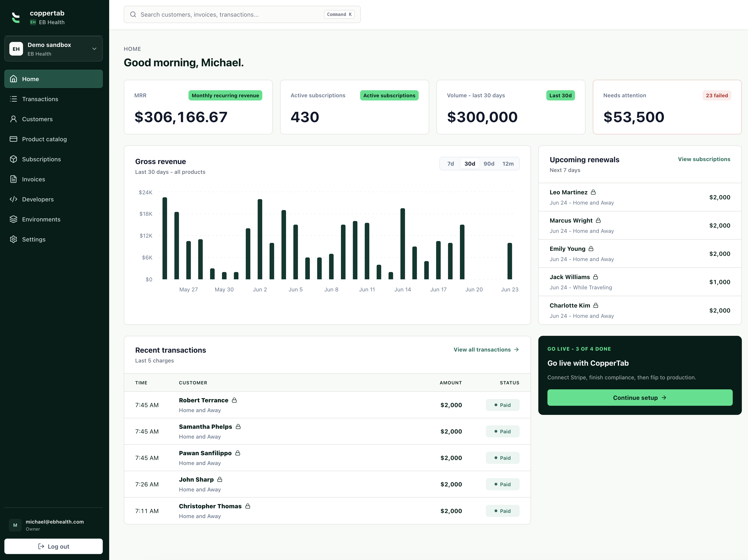
Task: Click the lock icon beside Christopher Thomas
Action: click(x=248, y=506)
